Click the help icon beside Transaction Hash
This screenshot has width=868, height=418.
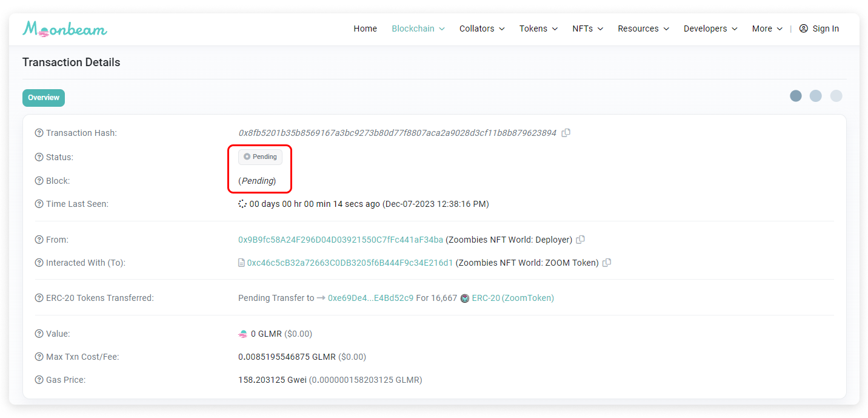click(39, 133)
